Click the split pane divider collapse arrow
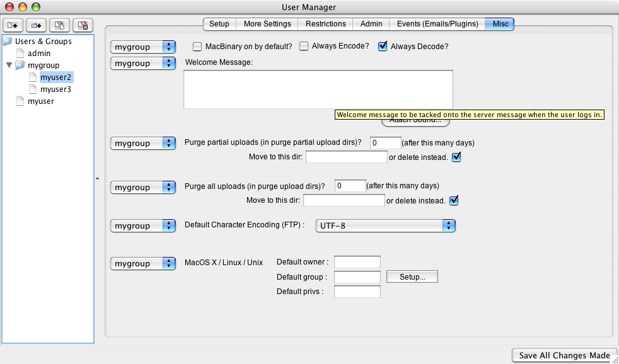The height and width of the screenshot is (364, 619). coord(97,180)
